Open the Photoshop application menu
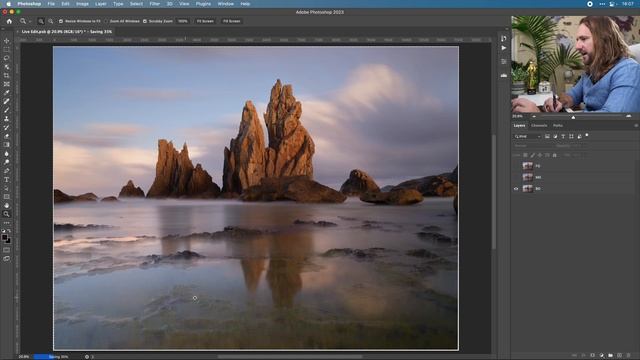 click(29, 4)
